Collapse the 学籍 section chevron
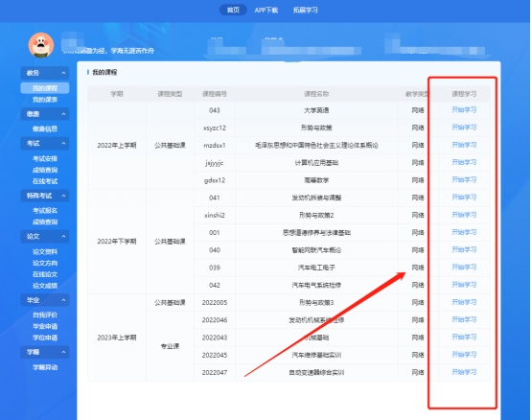This screenshot has width=531, height=420. 63,352
